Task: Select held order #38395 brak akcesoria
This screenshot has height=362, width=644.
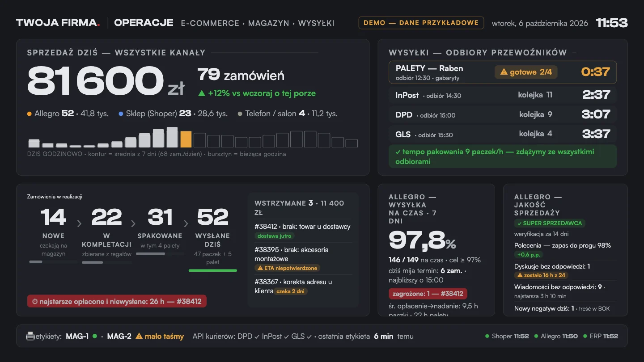Action: click(x=303, y=259)
